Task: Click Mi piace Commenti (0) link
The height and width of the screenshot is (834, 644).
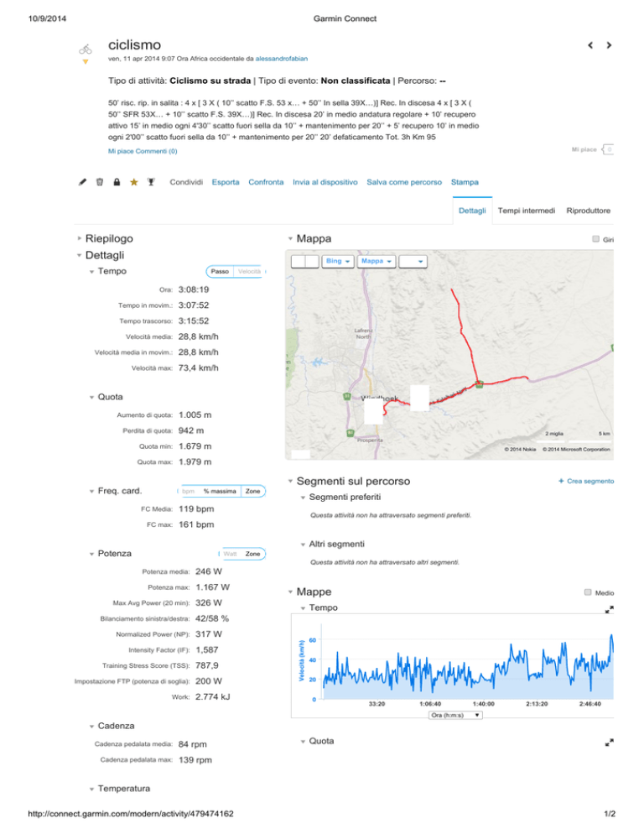Action: pyautogui.click(x=143, y=151)
